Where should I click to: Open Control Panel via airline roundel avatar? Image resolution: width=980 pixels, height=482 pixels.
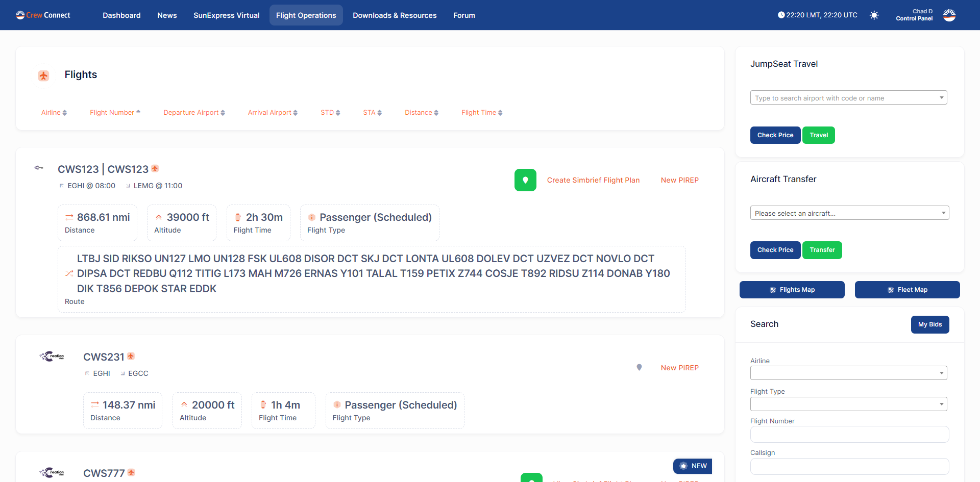[x=949, y=15]
